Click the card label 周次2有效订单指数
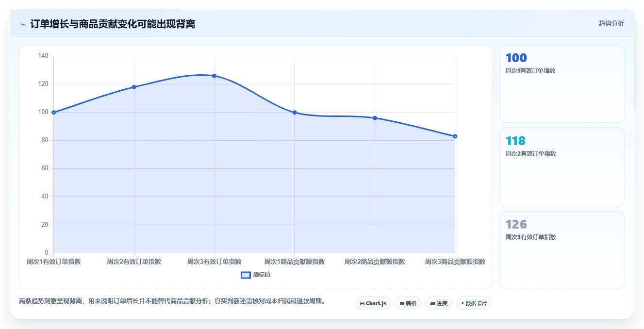This screenshot has height=329, width=644. [530, 153]
